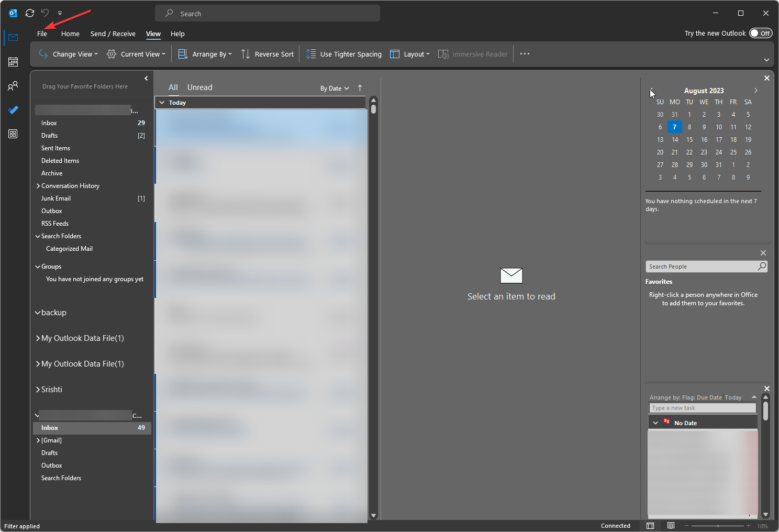Click the Undo icon in quick access toolbar
The width and height of the screenshot is (779, 532).
tap(45, 13)
